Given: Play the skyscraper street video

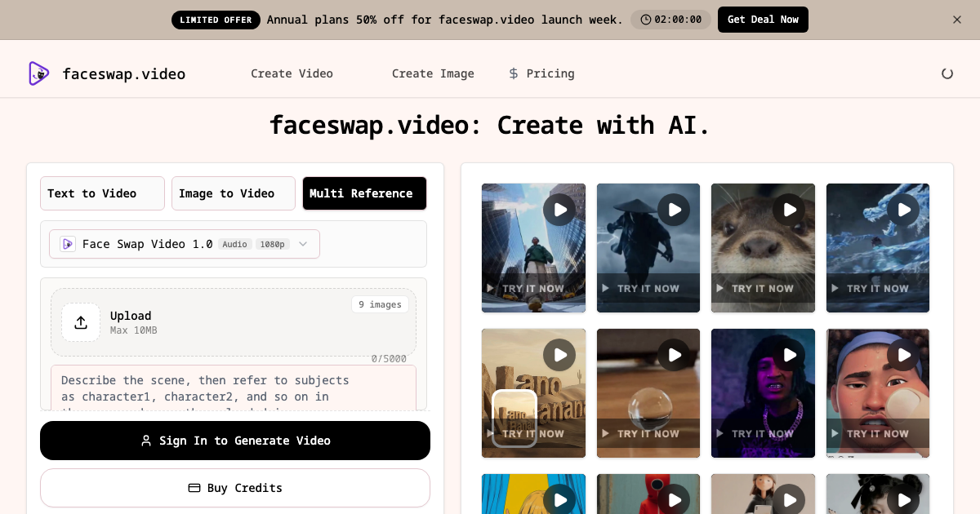Looking at the screenshot, I should (559, 210).
